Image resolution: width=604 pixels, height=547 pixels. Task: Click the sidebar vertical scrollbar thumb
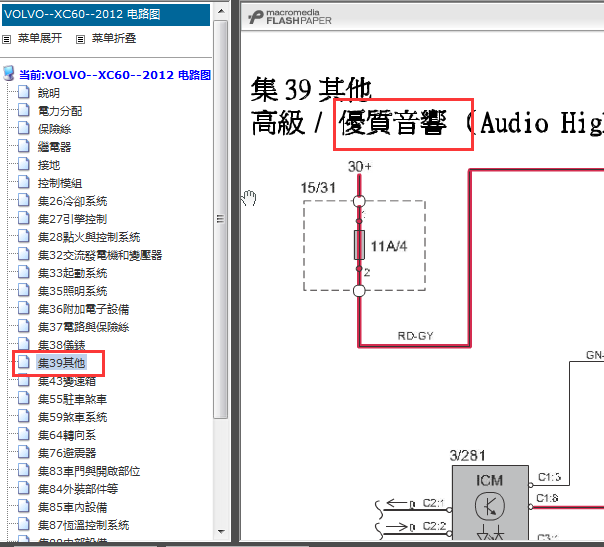[x=221, y=219]
